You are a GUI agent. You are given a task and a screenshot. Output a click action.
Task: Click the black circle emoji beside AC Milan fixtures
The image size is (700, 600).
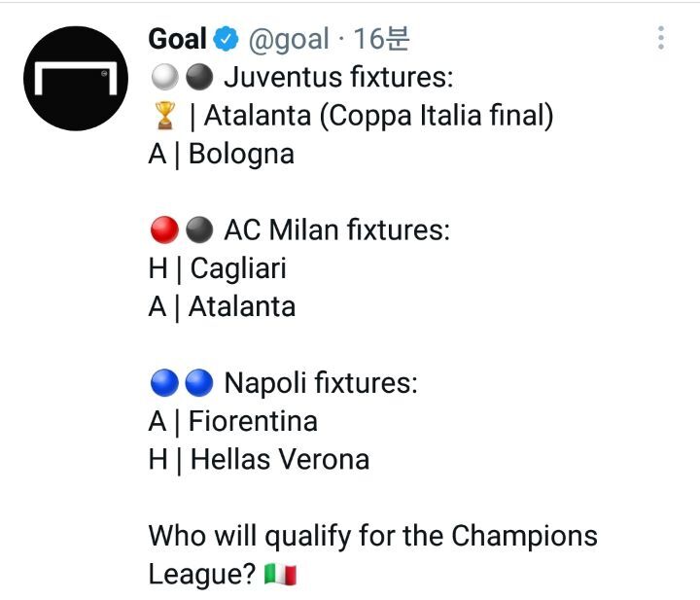coord(198,230)
